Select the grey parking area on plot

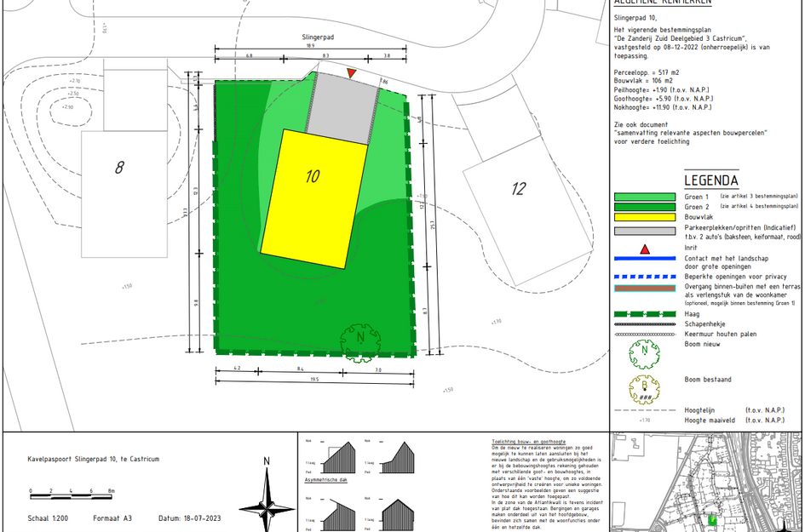343,108
